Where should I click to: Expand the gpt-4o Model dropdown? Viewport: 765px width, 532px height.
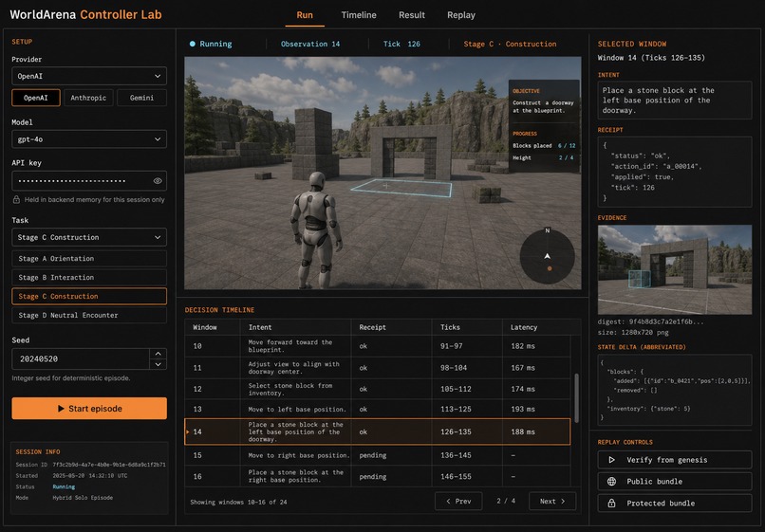(89, 139)
